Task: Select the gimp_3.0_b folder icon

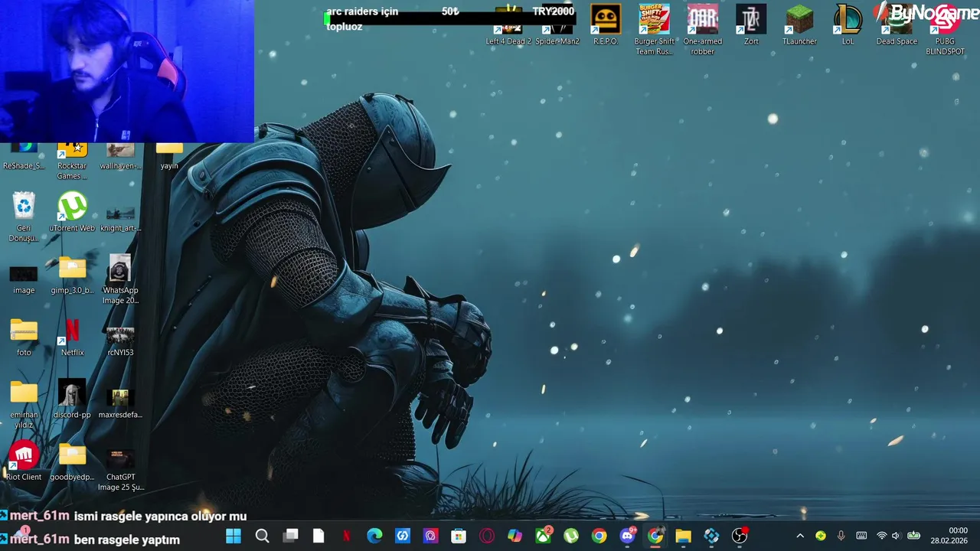Action: click(x=72, y=275)
